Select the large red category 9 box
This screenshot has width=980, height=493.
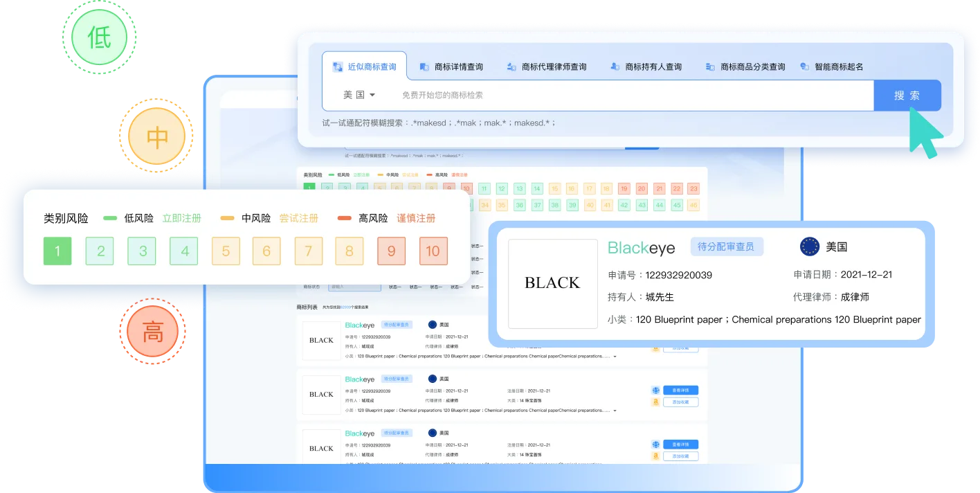(392, 251)
